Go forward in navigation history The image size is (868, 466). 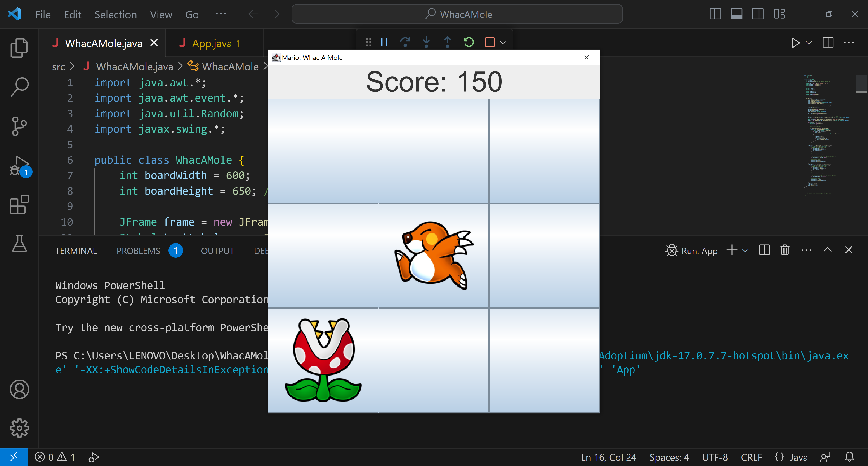tap(275, 14)
